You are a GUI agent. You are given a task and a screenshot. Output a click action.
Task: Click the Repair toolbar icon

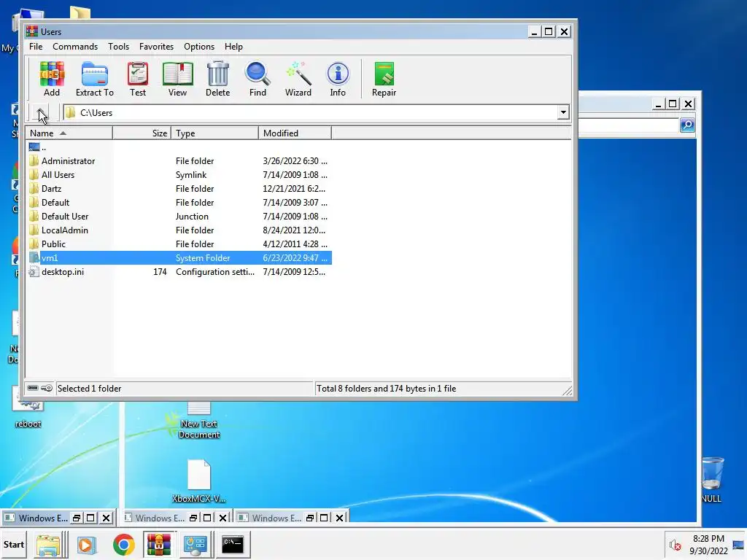tap(384, 79)
